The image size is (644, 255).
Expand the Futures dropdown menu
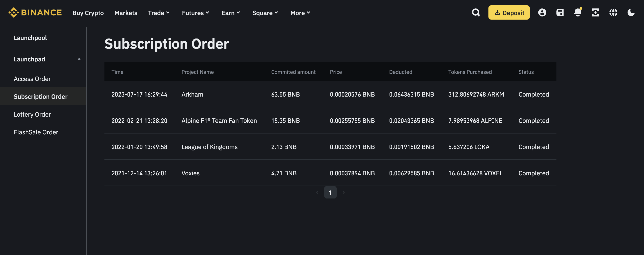point(196,13)
